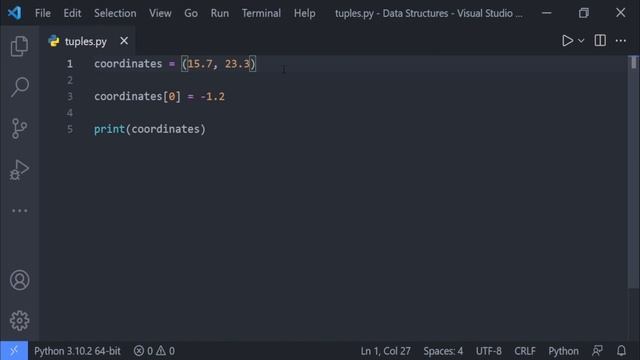Open the Help menu
Image resolution: width=640 pixels, height=360 pixels.
(x=304, y=13)
